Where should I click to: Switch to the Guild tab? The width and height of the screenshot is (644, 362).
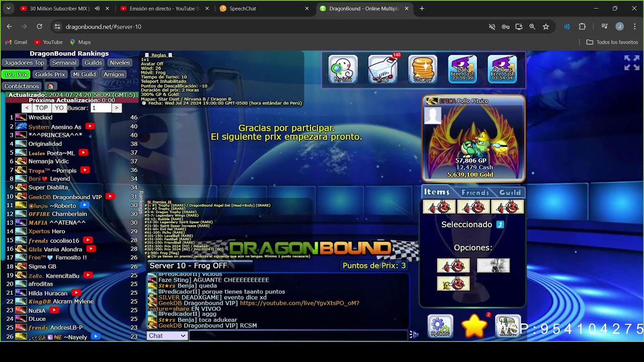(510, 192)
